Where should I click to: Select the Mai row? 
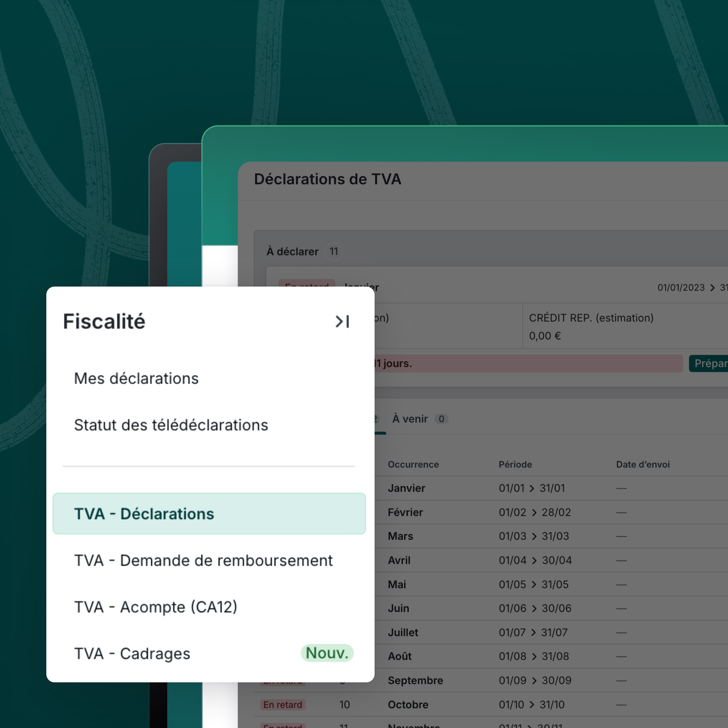[551, 584]
